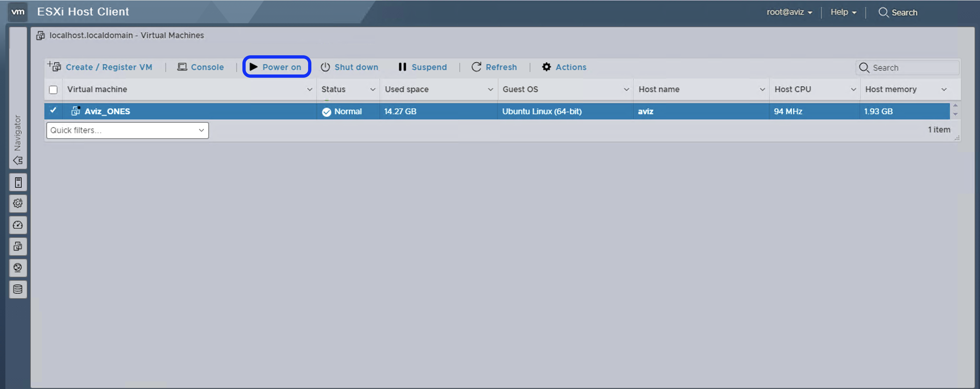980x389 pixels.
Task: Open the Host memory column dropdown arrow
Action: (x=944, y=89)
